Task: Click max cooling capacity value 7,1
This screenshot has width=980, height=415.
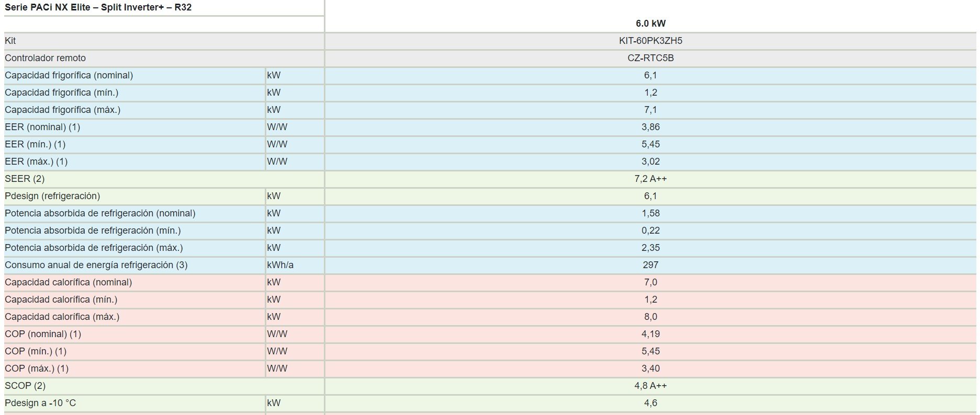Action: click(650, 110)
